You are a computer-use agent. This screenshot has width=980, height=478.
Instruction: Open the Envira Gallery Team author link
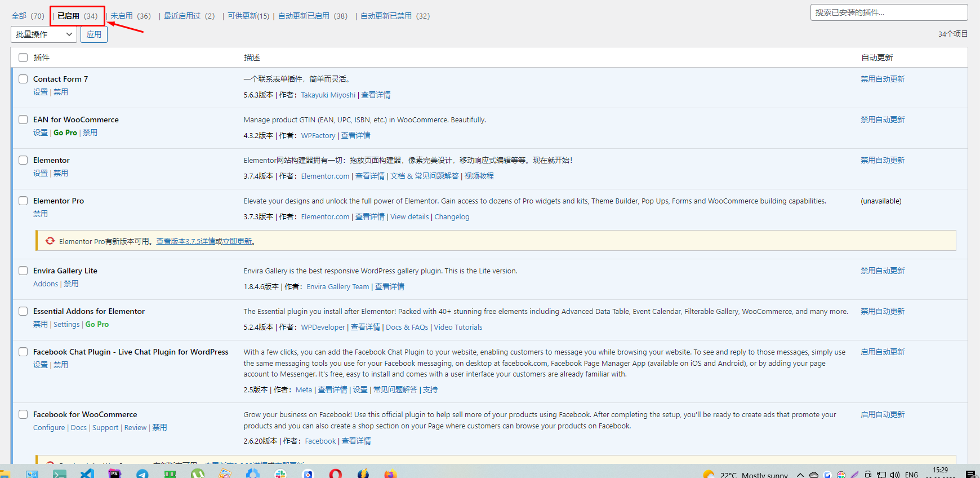(338, 286)
